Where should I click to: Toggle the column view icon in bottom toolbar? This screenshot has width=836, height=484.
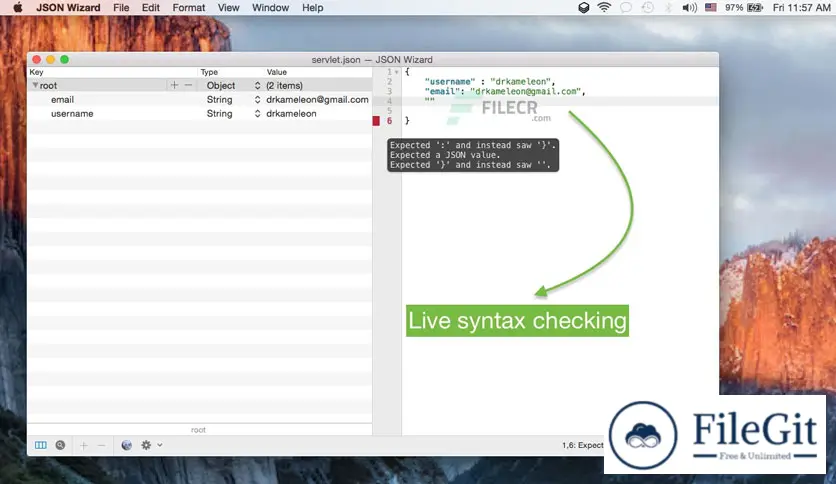point(41,445)
